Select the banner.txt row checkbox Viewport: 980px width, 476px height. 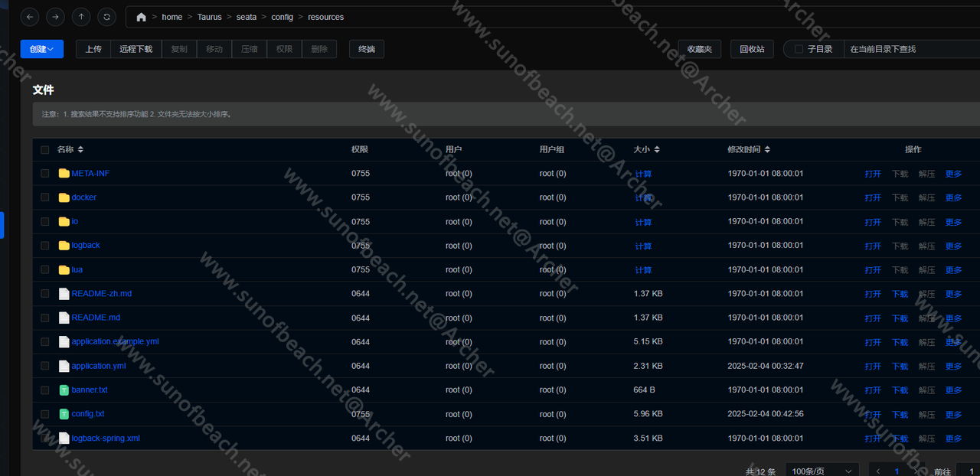tap(45, 390)
